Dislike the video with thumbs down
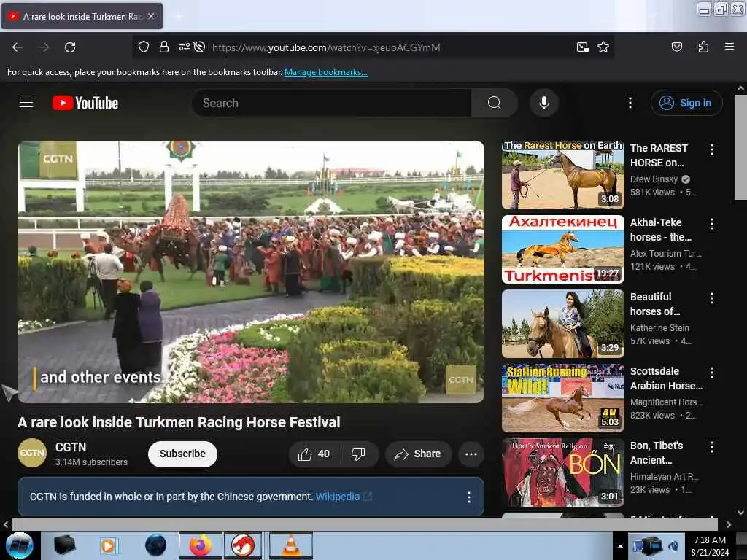 (x=359, y=454)
